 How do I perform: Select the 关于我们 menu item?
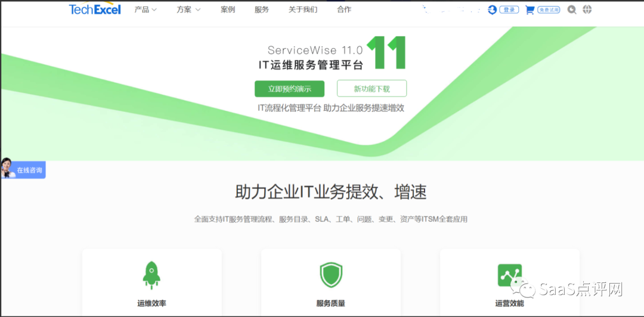tap(303, 10)
